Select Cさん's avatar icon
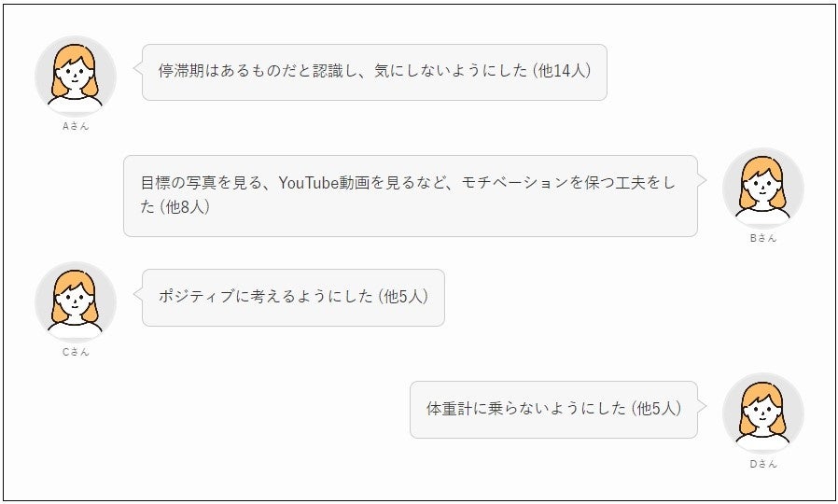 (x=76, y=301)
